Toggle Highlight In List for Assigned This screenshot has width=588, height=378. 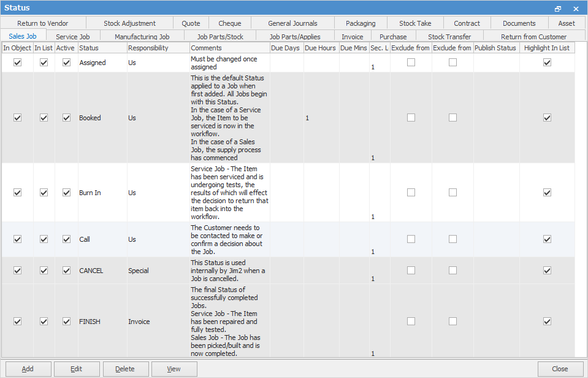tap(547, 63)
